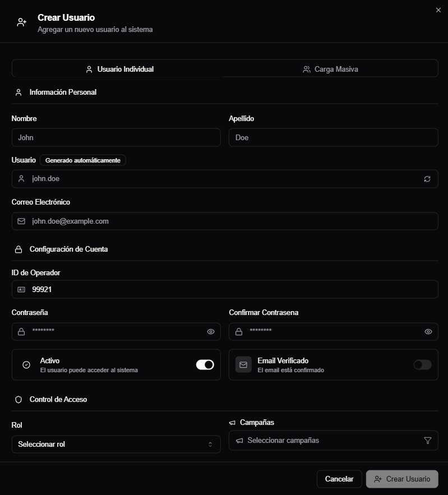Click the mail icon beside Email Verificado
448x495 pixels.
pyautogui.click(x=243, y=364)
